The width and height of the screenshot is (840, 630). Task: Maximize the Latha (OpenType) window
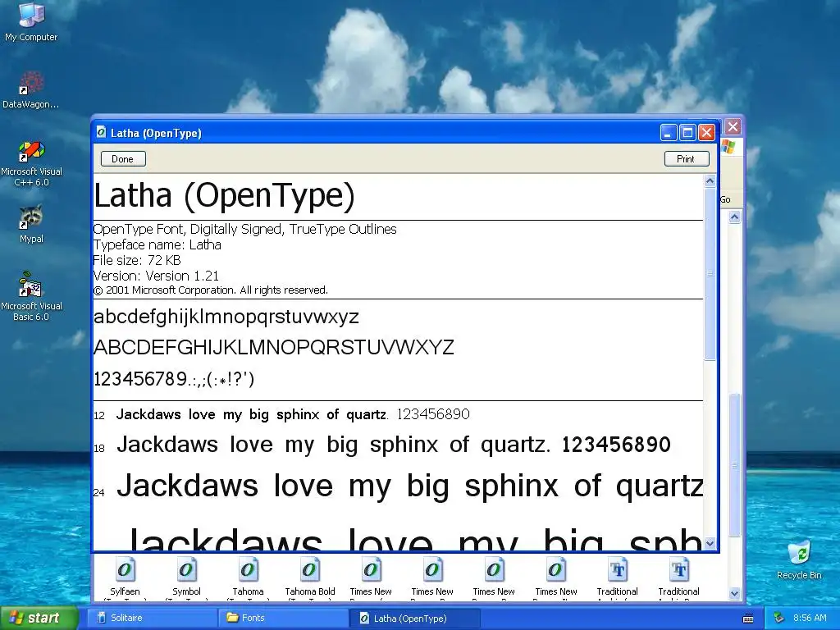(687, 132)
